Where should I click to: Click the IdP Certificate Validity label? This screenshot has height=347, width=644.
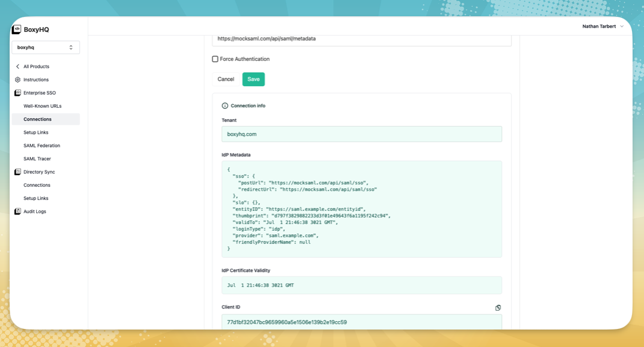coord(246,270)
